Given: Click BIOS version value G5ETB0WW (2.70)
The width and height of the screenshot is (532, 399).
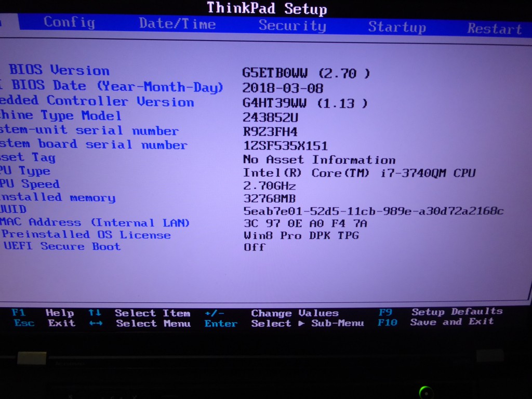Looking at the screenshot, I should 305,73.
